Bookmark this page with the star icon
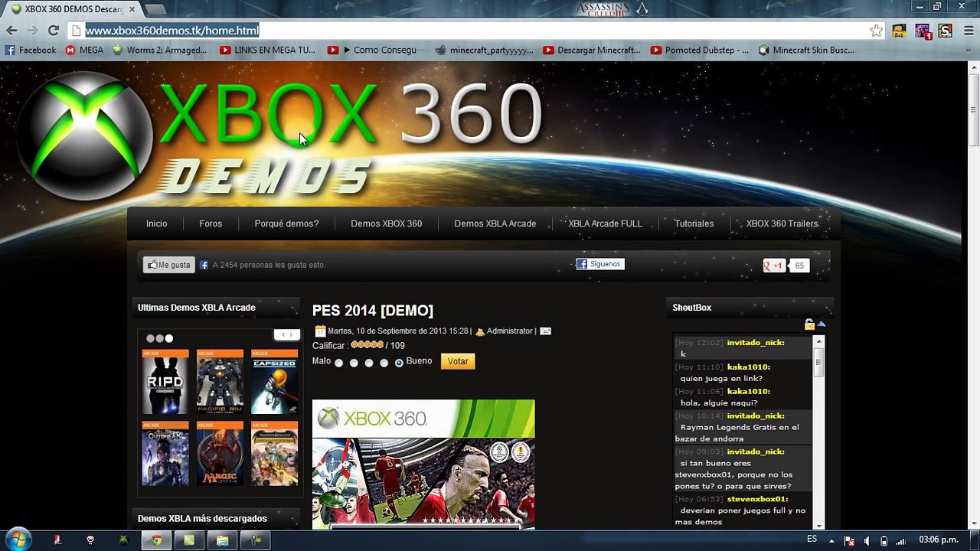Viewport: 980px width, 551px height. pos(876,31)
